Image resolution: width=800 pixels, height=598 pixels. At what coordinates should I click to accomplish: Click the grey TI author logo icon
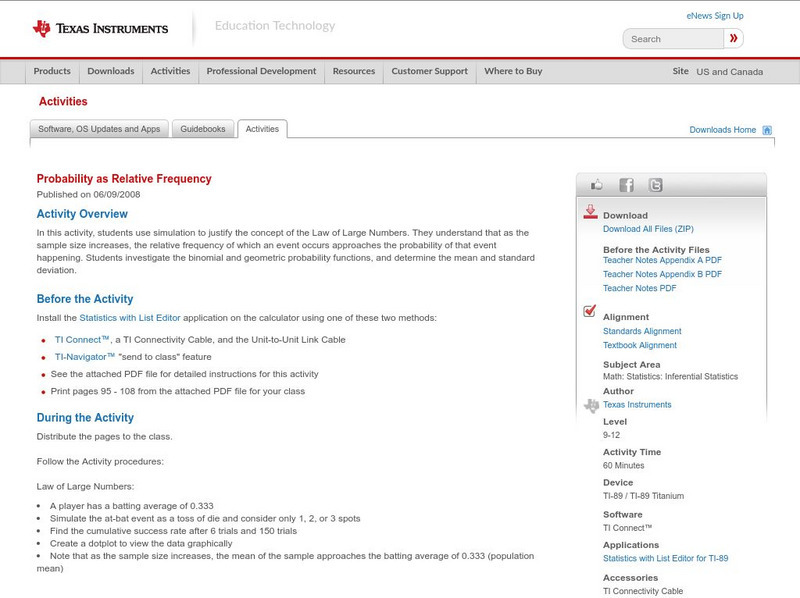click(591, 406)
